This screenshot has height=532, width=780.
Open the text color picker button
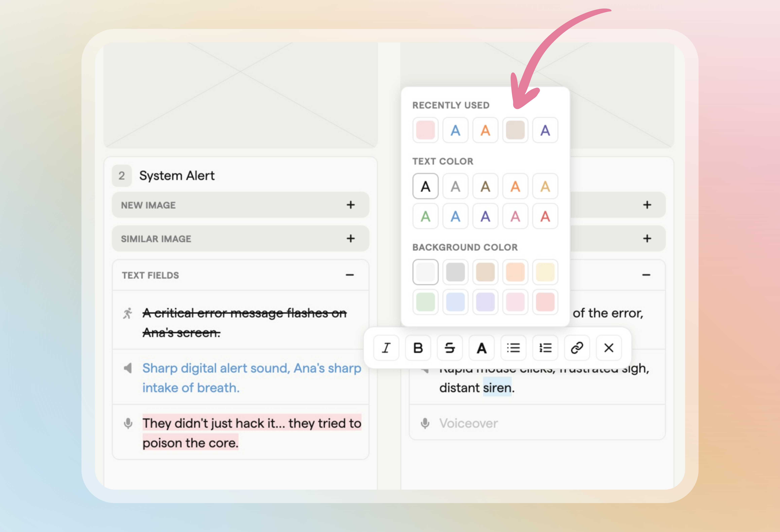point(482,348)
